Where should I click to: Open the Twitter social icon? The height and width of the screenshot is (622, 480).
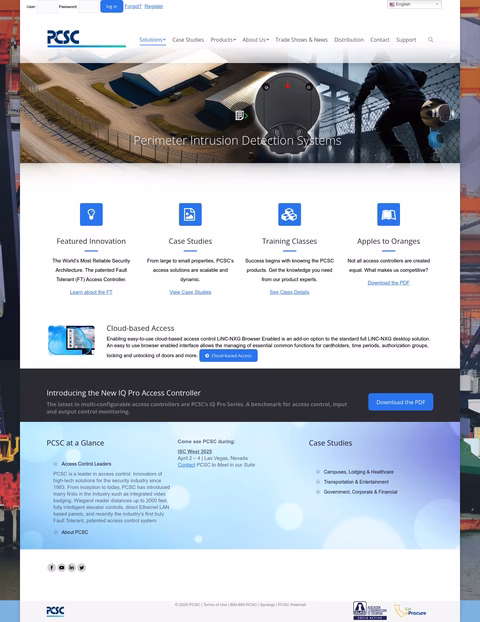(82, 567)
